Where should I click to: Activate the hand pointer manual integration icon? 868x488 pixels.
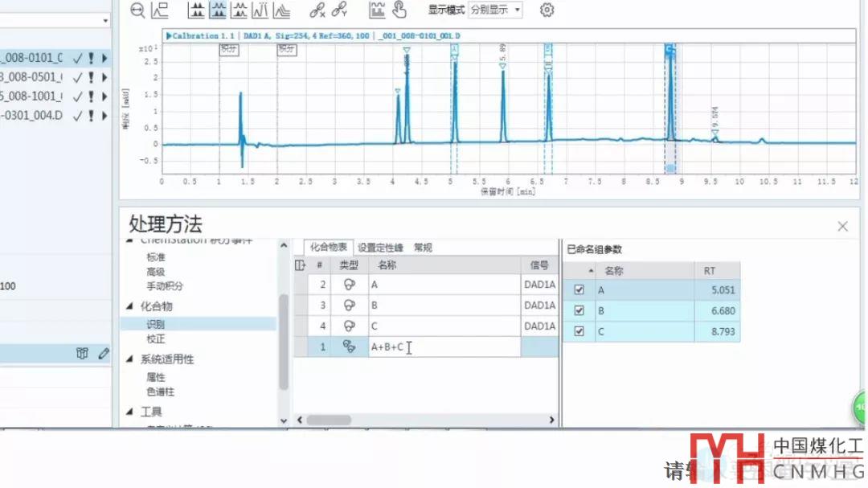399,10
